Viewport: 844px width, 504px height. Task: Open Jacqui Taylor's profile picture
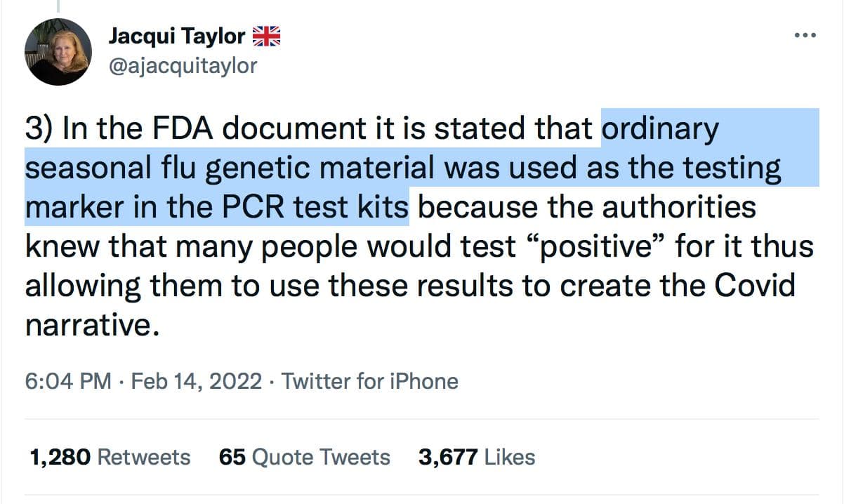58,52
